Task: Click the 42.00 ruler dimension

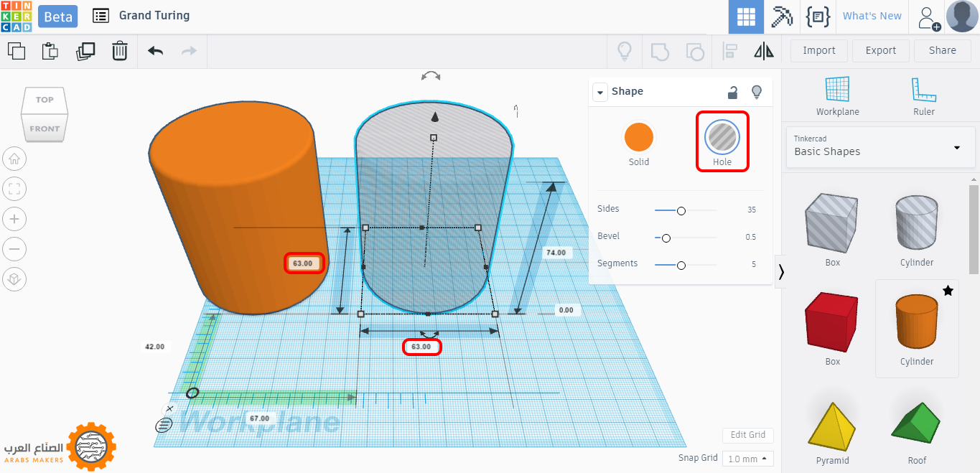Action: 154,347
